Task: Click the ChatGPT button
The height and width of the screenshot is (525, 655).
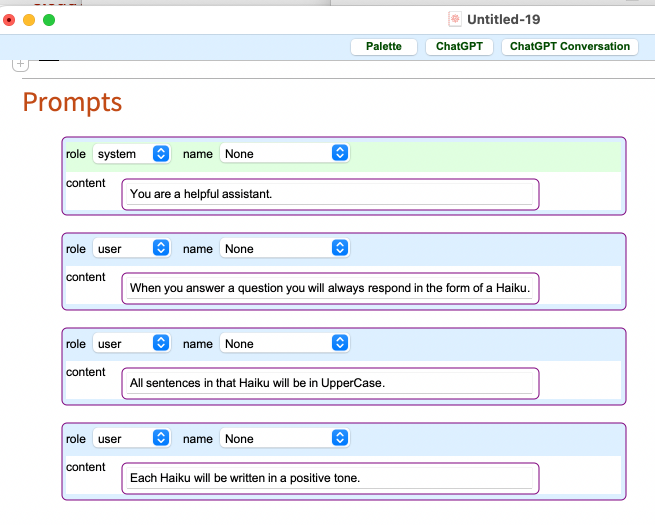Action: [459, 46]
